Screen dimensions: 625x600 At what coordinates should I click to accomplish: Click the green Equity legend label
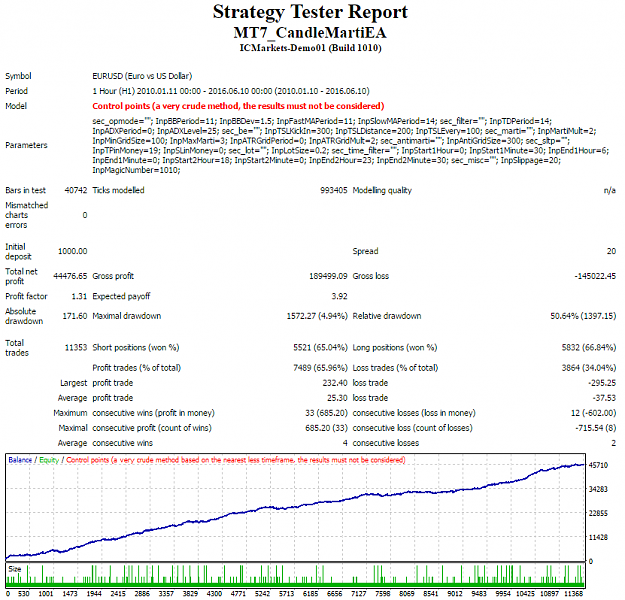pos(49,460)
